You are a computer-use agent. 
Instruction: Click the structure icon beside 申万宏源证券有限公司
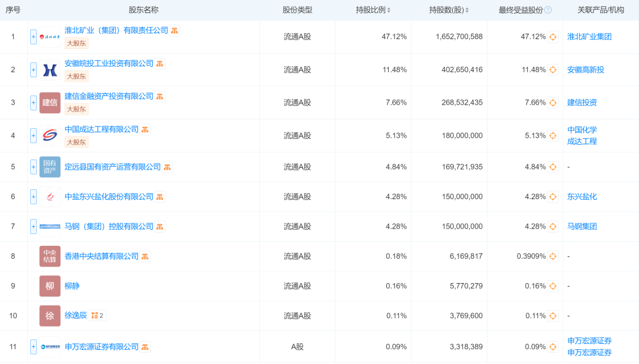[145, 347]
